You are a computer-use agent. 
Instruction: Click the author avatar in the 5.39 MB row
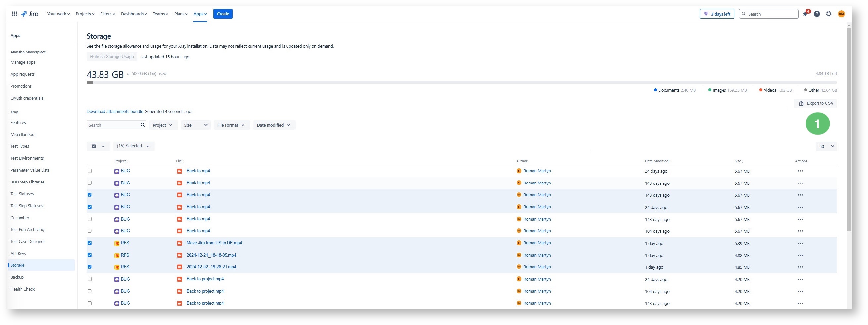pos(518,243)
